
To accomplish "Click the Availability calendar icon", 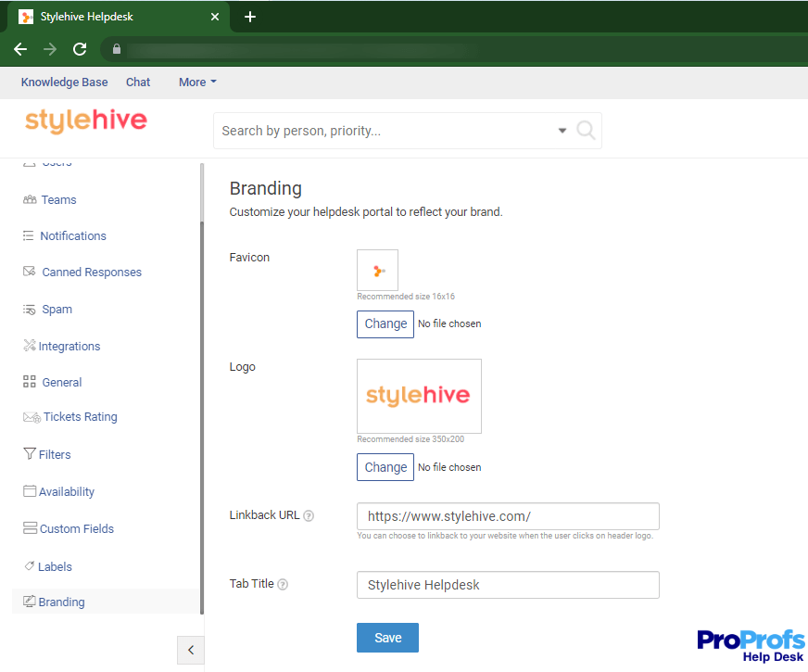I will point(30,490).
